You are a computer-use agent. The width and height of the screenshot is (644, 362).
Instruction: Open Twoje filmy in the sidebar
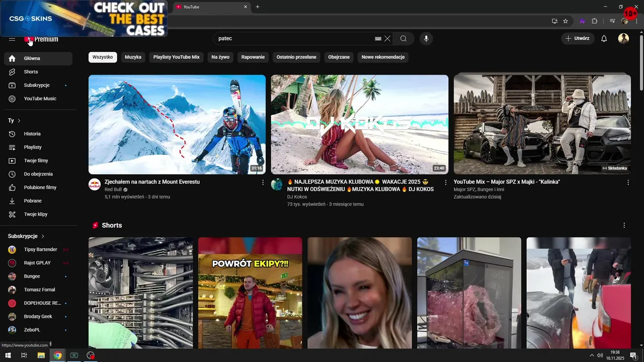[x=38, y=160]
